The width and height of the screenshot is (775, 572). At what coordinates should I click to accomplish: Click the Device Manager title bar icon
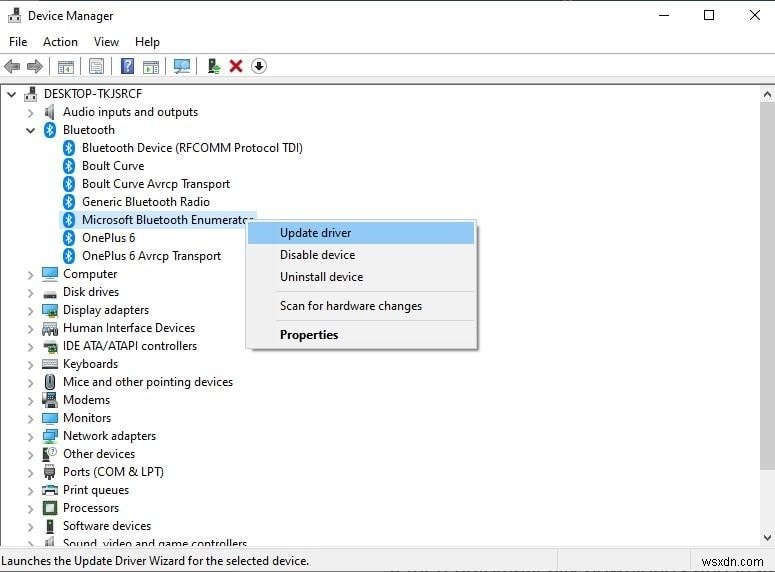tap(14, 16)
